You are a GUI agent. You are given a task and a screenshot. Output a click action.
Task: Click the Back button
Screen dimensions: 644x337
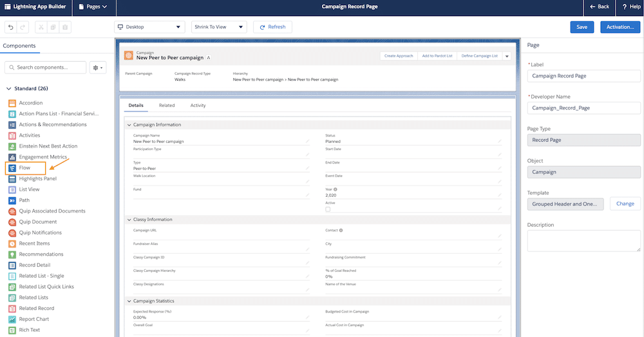(600, 6)
